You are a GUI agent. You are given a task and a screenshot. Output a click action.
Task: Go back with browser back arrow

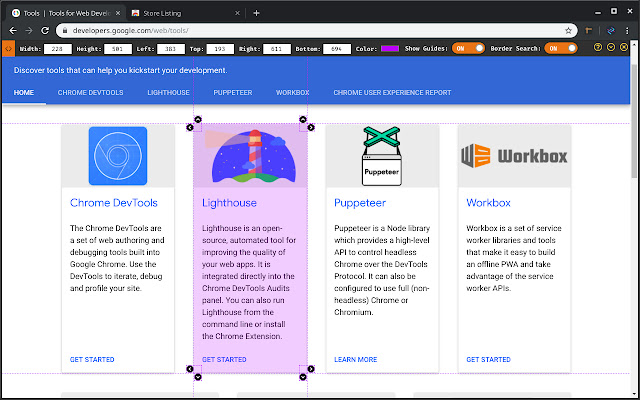pyautogui.click(x=10, y=31)
